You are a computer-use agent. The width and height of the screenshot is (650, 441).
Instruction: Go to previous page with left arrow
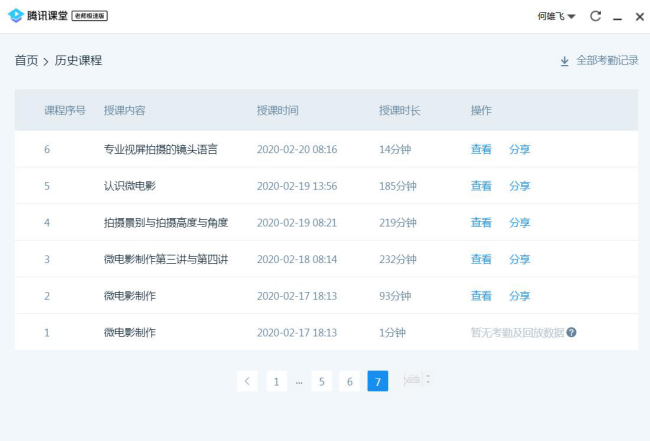pos(248,381)
